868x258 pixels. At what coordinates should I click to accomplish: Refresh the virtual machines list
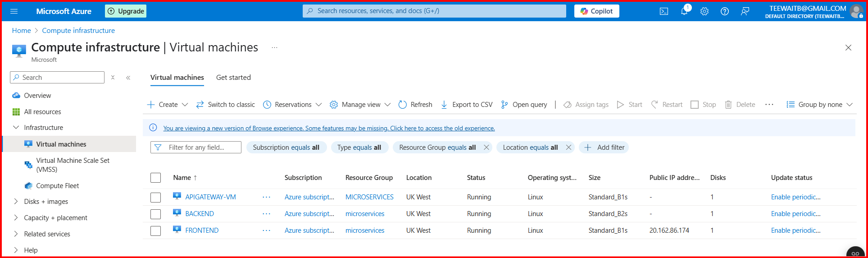(x=415, y=105)
